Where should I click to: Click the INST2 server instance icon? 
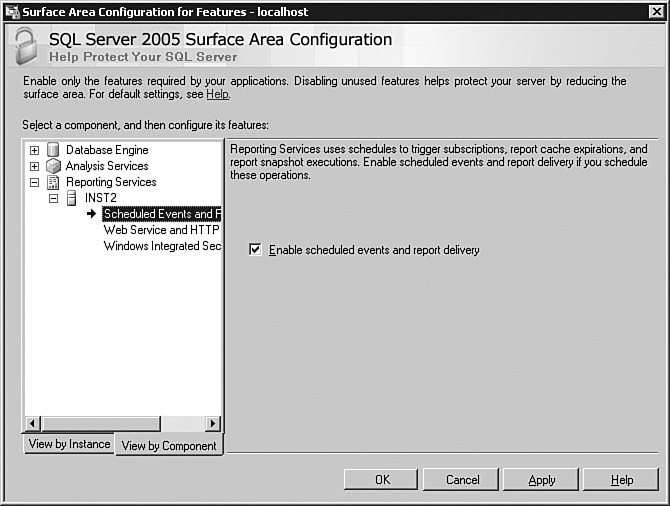[x=72, y=198]
